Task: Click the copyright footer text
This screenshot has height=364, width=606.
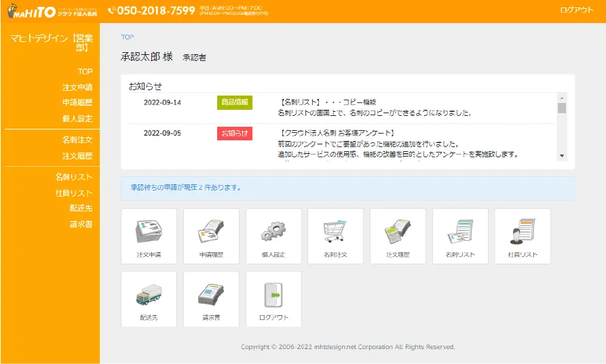Action: coord(348,346)
